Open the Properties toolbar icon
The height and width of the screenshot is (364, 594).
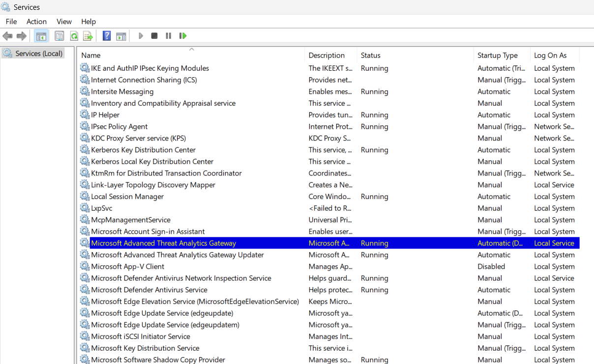coord(59,36)
